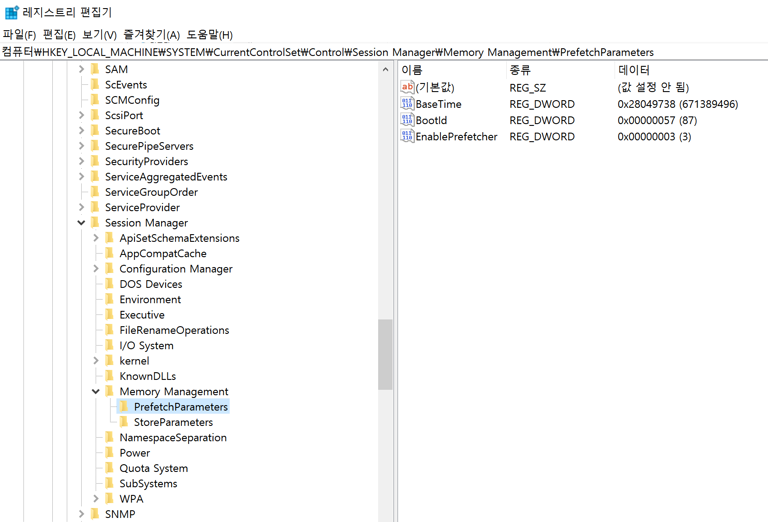Open the 보기(V) menu
Image resolution: width=768 pixels, height=522 pixels.
pyautogui.click(x=99, y=34)
